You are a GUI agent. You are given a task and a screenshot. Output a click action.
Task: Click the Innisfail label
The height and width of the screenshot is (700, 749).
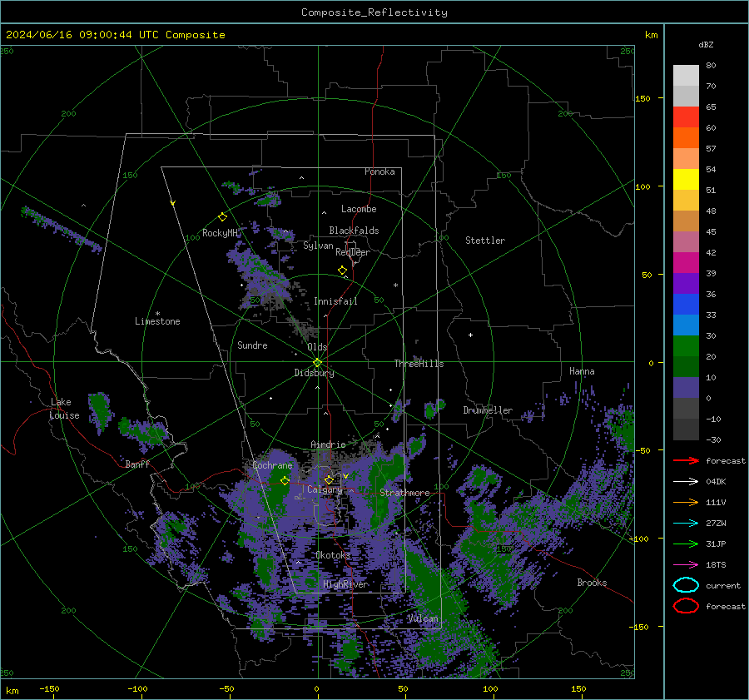[x=335, y=301]
